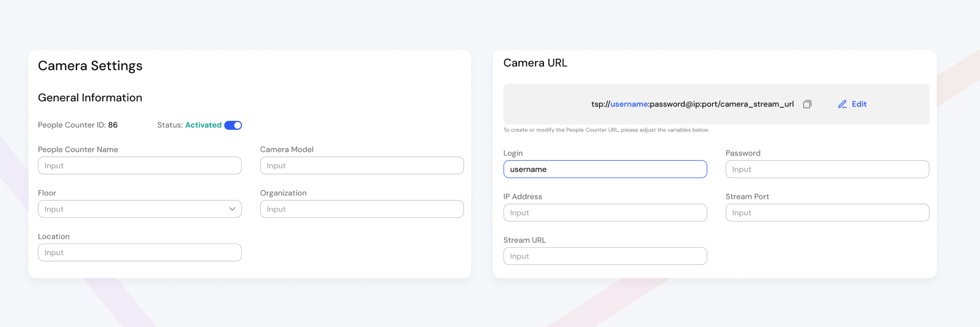Click the Organization input field
This screenshot has width=980, height=327.
(x=362, y=209)
